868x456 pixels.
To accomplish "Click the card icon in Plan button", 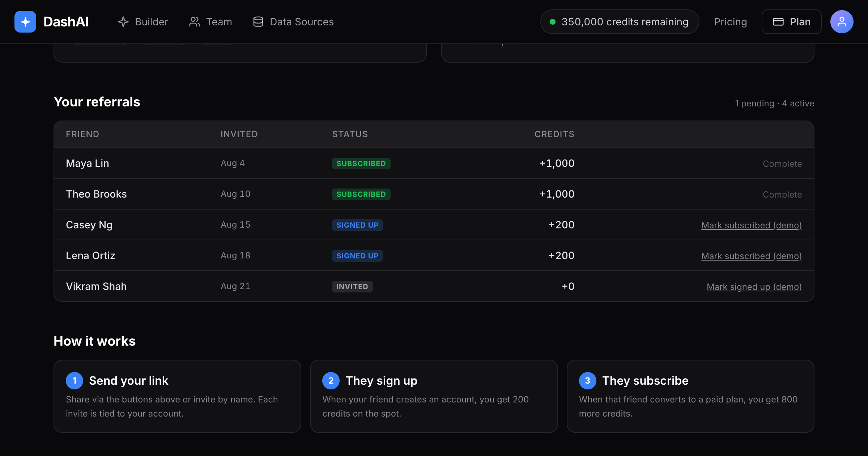I will coord(778,22).
